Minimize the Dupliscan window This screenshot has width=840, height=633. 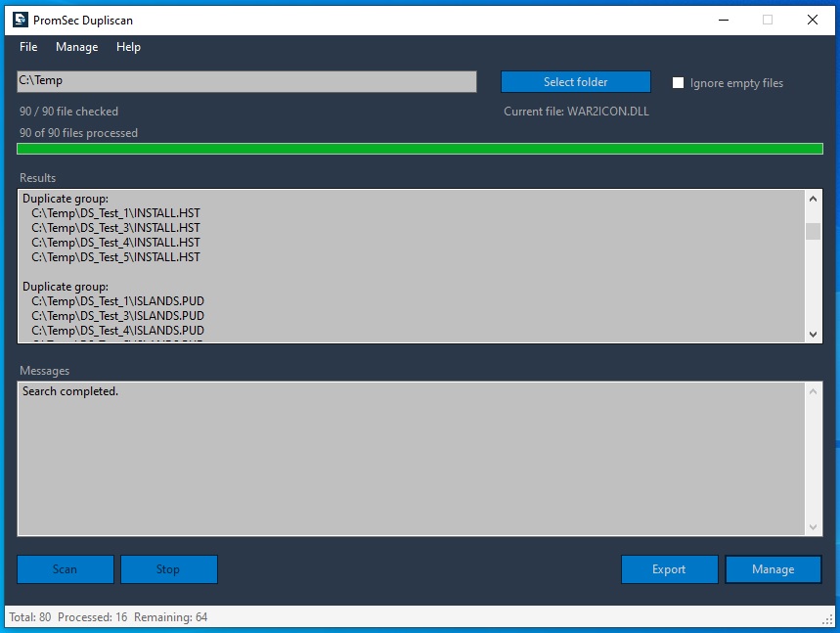tap(723, 20)
